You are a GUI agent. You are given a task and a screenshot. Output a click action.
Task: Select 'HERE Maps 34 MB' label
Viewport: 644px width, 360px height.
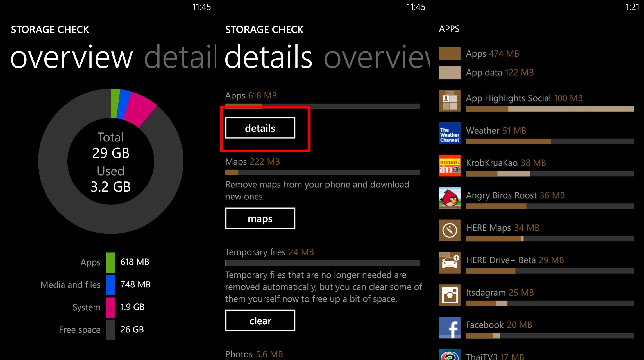tap(503, 228)
